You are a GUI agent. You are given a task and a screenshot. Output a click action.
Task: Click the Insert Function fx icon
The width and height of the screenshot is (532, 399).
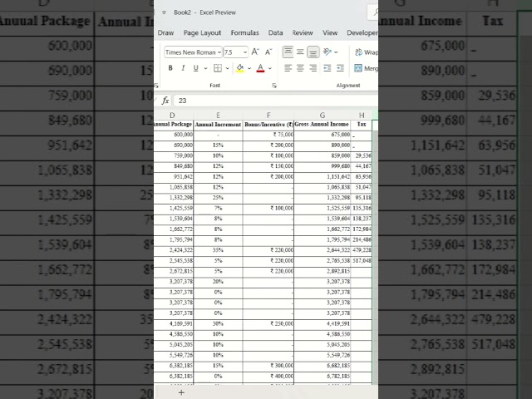(x=165, y=101)
